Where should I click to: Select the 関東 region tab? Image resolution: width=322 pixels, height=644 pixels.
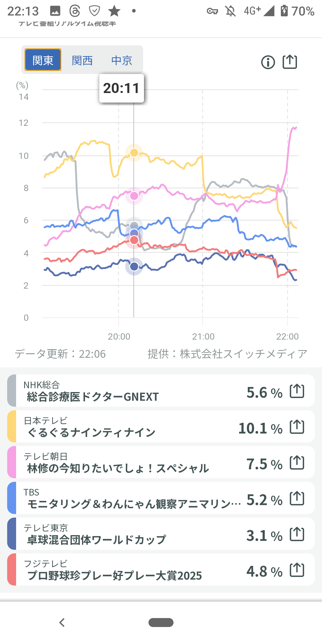[x=43, y=60]
